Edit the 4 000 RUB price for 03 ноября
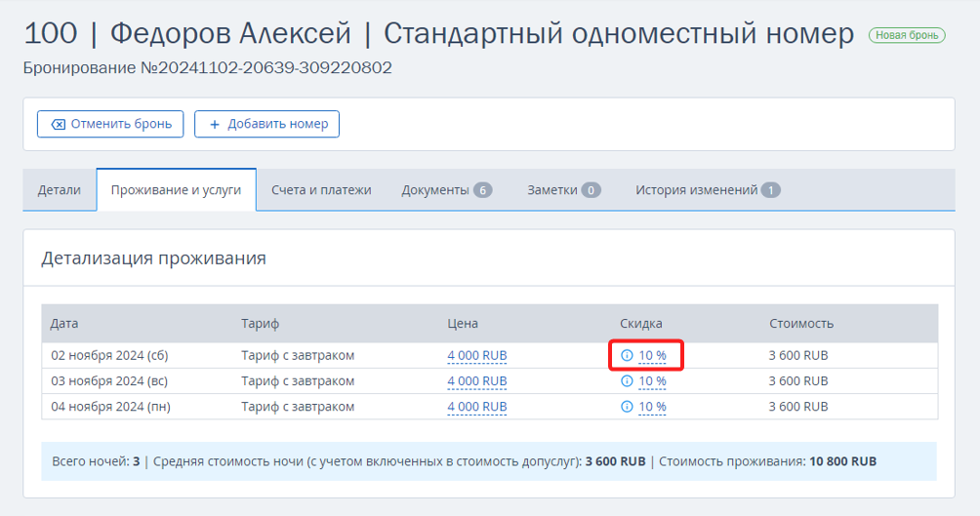The height and width of the screenshot is (516, 980). pos(477,381)
